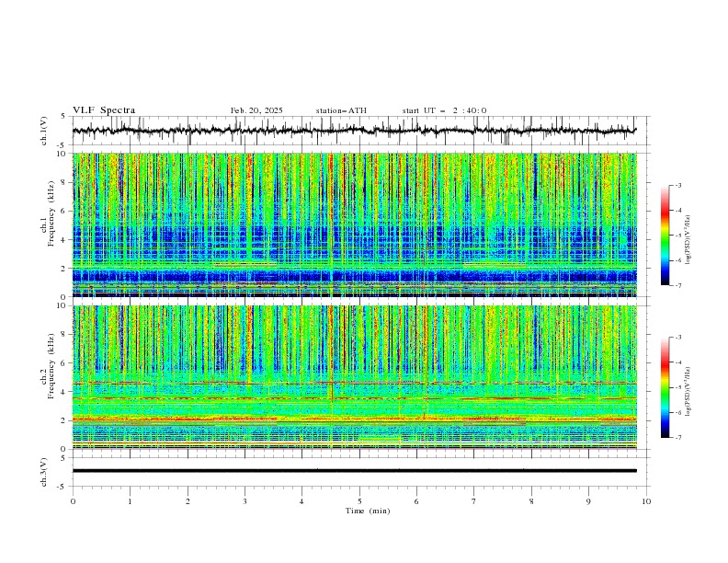728x563 pixels.
Task: Click the "10" tick on the time axis
Action: click(x=646, y=501)
